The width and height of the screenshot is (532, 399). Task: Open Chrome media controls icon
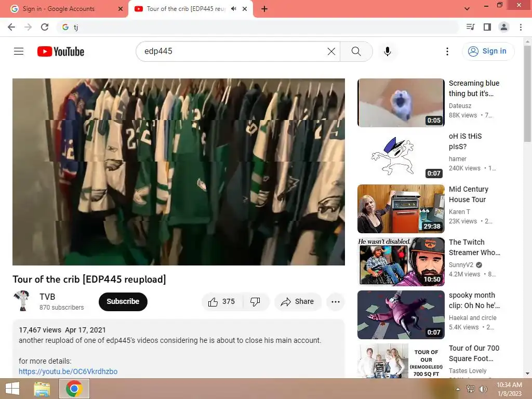pyautogui.click(x=470, y=27)
